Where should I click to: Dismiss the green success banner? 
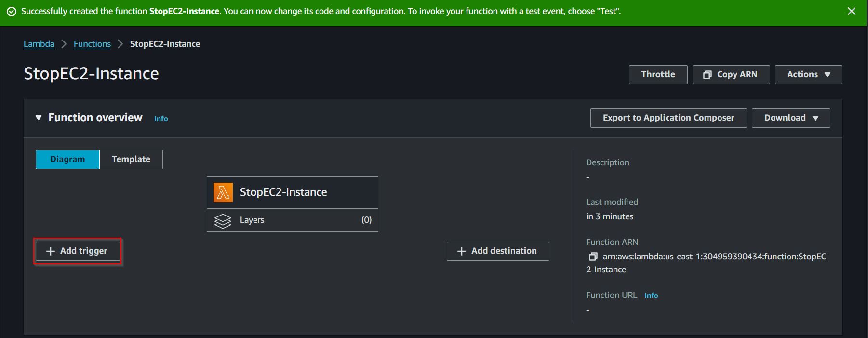point(851,11)
